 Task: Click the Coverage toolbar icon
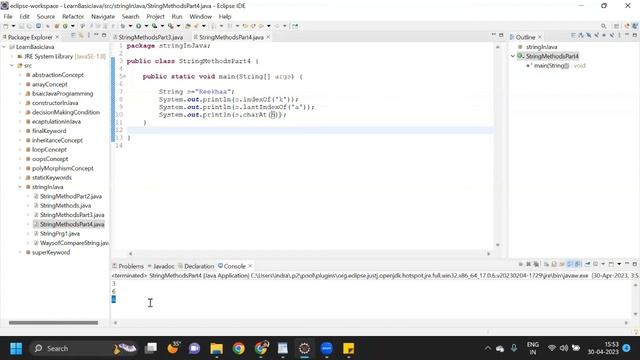(154, 26)
